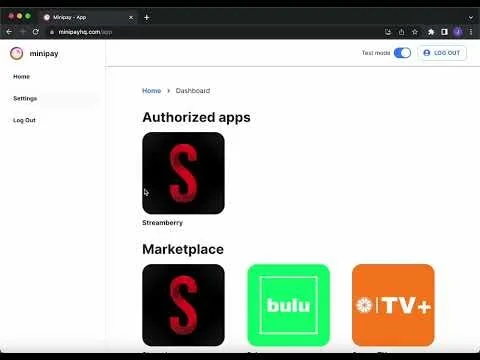Viewport: 480px width, 360px height.
Task: Follow the Home breadcrumb link
Action: point(152,91)
